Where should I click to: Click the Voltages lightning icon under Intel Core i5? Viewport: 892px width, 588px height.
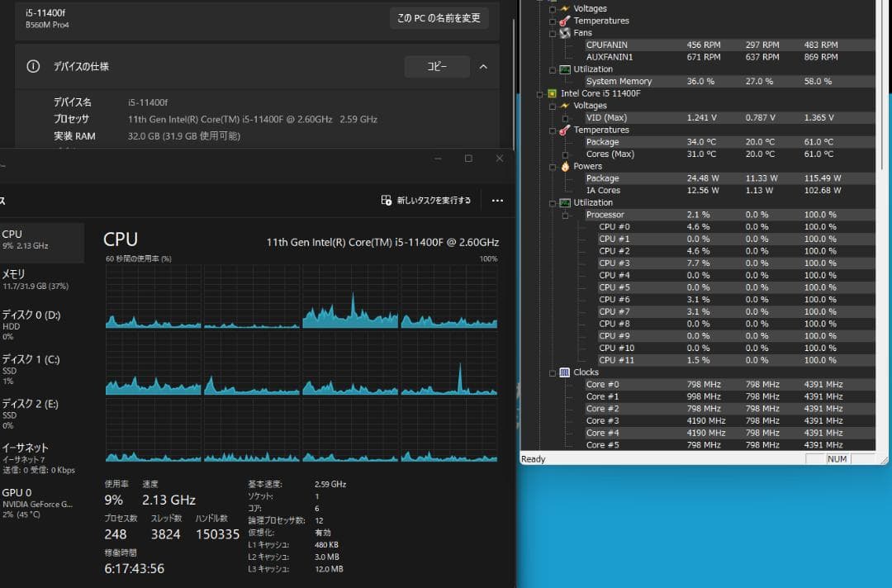click(566, 106)
